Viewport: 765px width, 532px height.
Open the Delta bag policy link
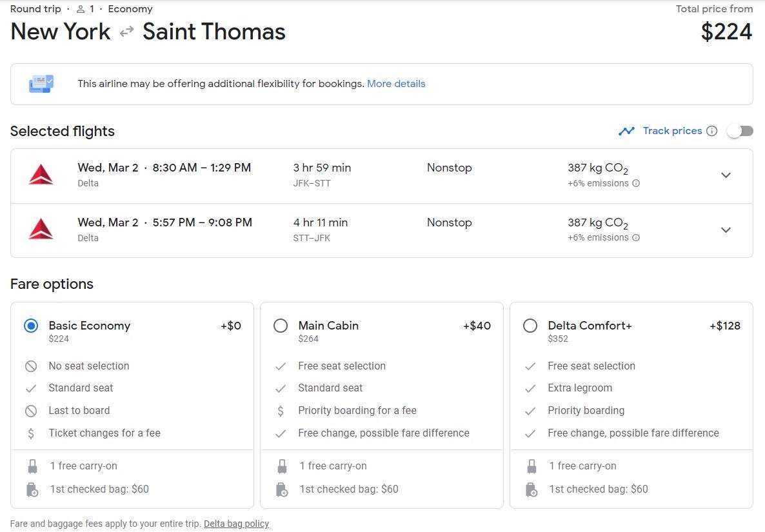pos(236,524)
